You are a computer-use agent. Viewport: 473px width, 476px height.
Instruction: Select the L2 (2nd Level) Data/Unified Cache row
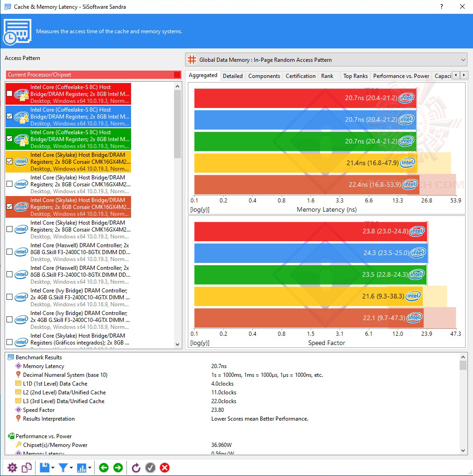(x=64, y=392)
